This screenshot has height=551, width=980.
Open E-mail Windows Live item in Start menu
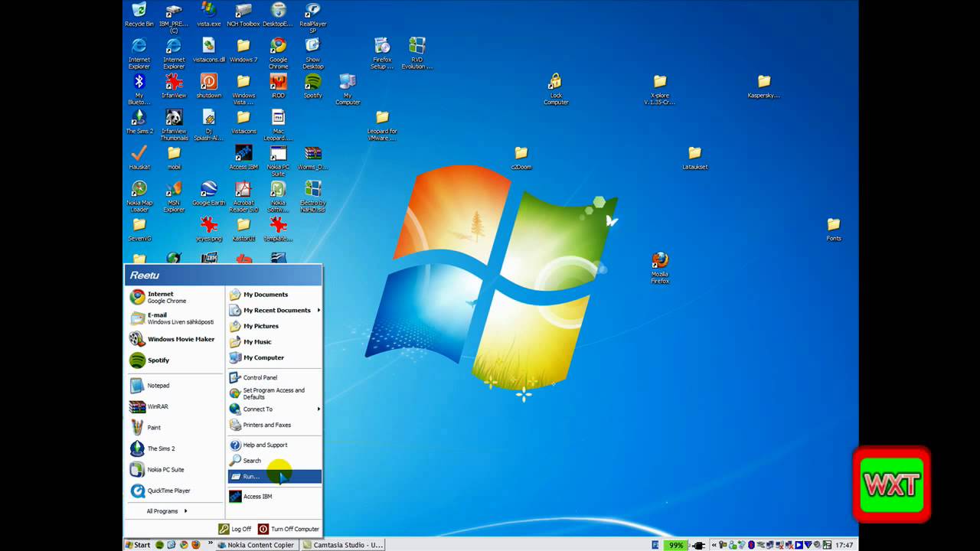175,318
